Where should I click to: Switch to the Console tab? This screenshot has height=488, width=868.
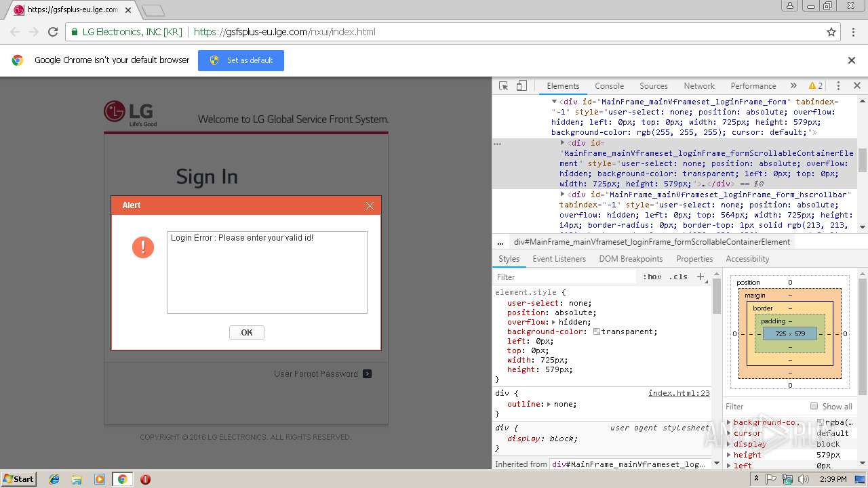pos(609,86)
